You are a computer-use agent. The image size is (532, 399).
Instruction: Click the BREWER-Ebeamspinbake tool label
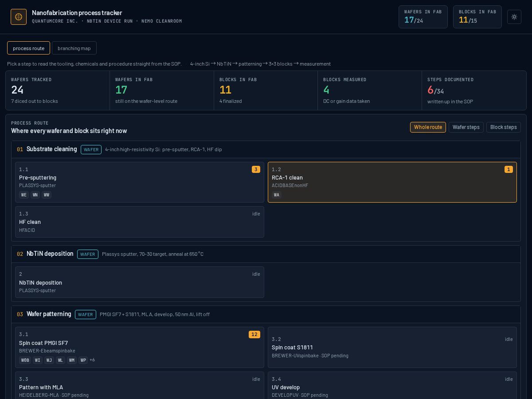coord(47,351)
